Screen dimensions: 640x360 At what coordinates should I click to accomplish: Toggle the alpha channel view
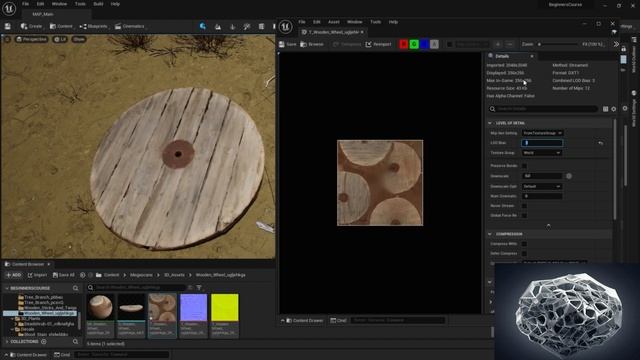pos(434,44)
